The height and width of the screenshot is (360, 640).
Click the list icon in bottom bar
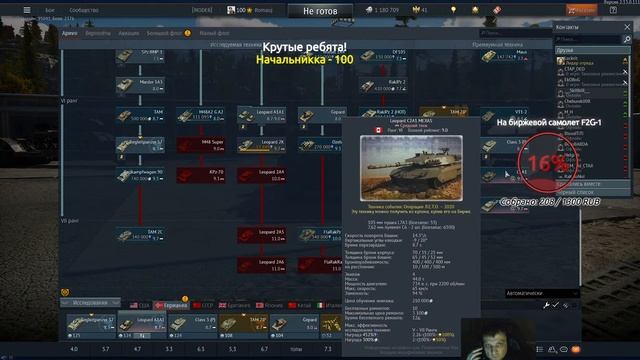[540, 349]
